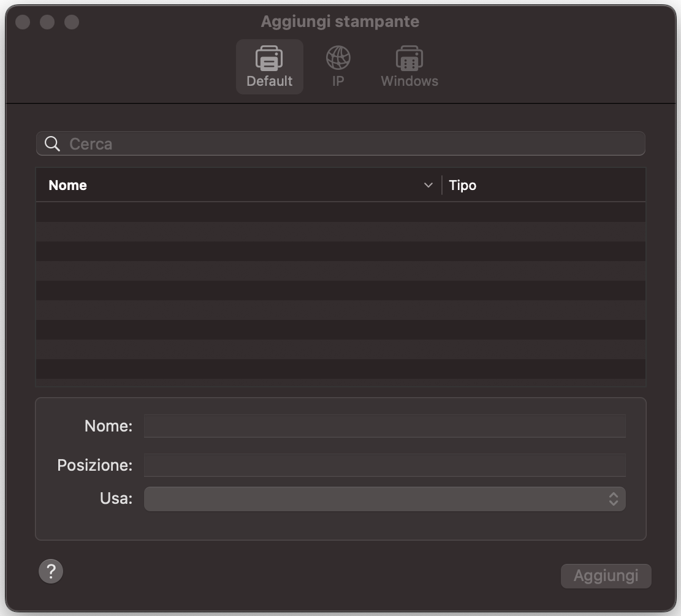This screenshot has height=616, width=681.
Task: Open the Usa popup via its stepper arrows
Action: point(612,498)
